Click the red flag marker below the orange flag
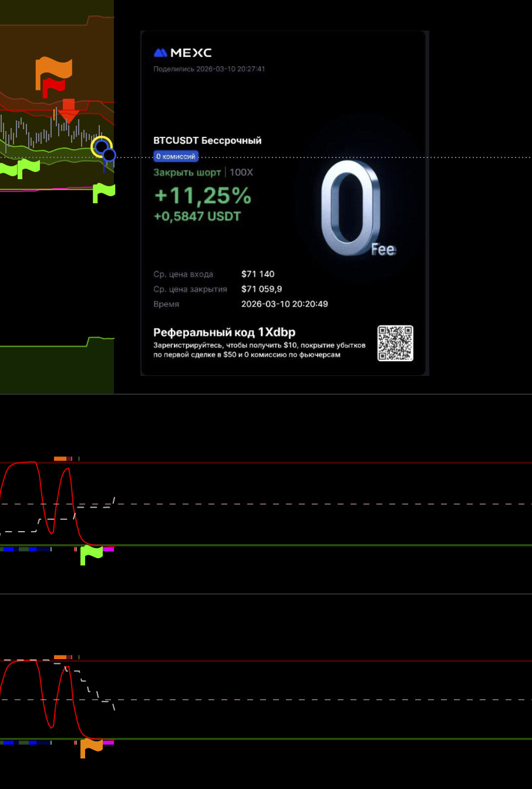The width and height of the screenshot is (532, 789). click(53, 88)
